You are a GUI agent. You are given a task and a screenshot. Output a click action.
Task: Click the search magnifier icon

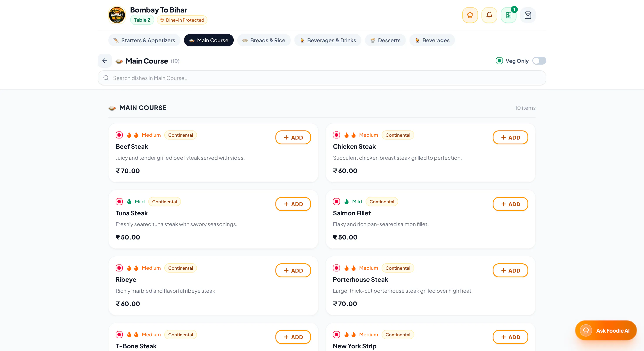pyautogui.click(x=106, y=78)
